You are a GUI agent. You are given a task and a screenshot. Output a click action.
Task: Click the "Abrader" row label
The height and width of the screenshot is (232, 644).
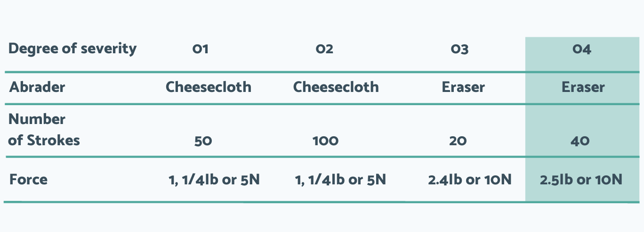pos(37,87)
